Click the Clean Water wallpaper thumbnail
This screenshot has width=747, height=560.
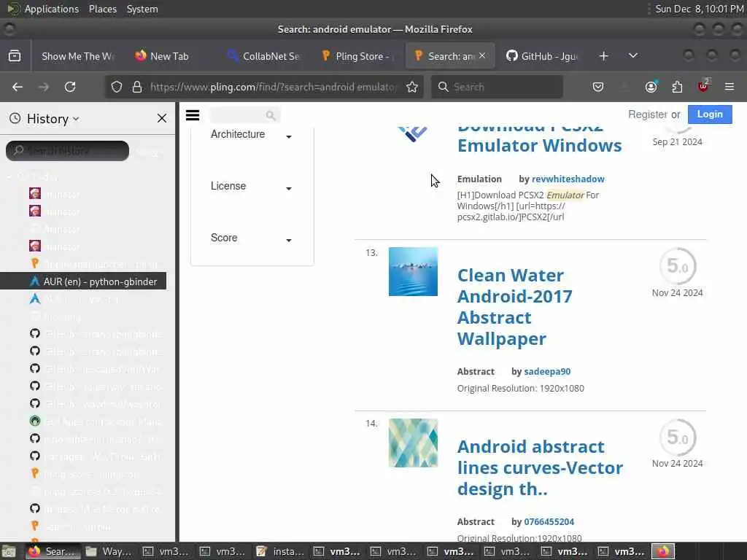[x=413, y=271]
